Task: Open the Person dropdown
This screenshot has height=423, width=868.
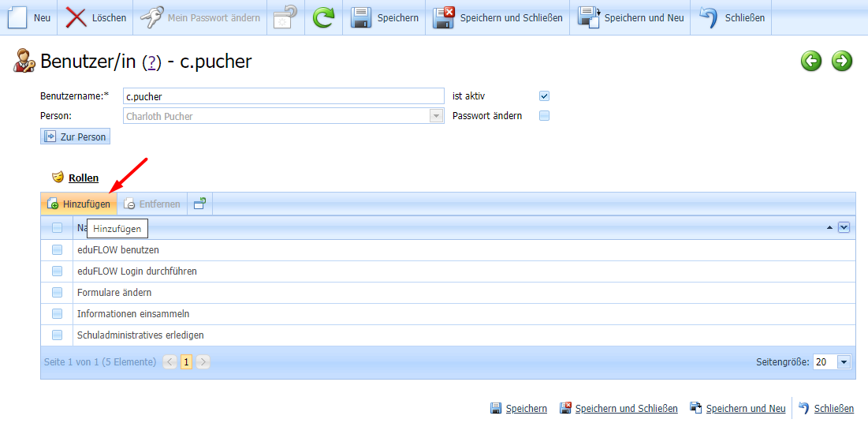Action: [436, 116]
